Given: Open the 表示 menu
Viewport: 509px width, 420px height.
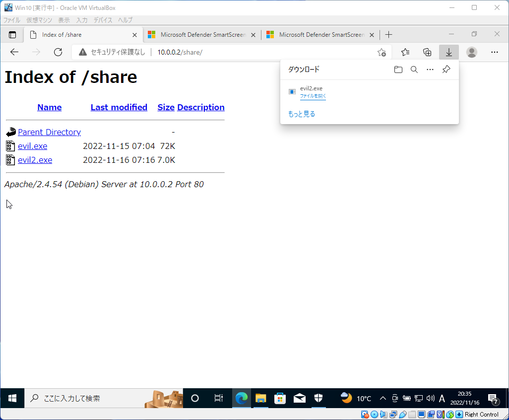Looking at the screenshot, I should tap(64, 20).
